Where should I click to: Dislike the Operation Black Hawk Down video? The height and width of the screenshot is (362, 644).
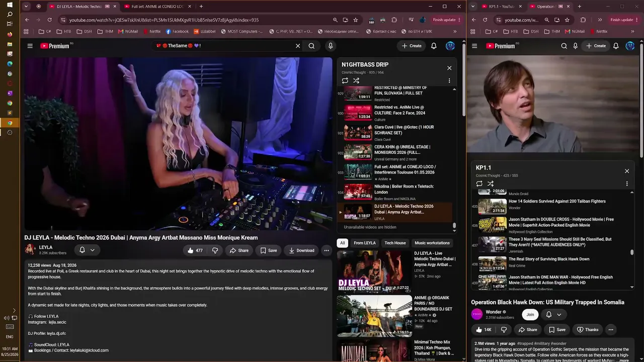tap(504, 330)
